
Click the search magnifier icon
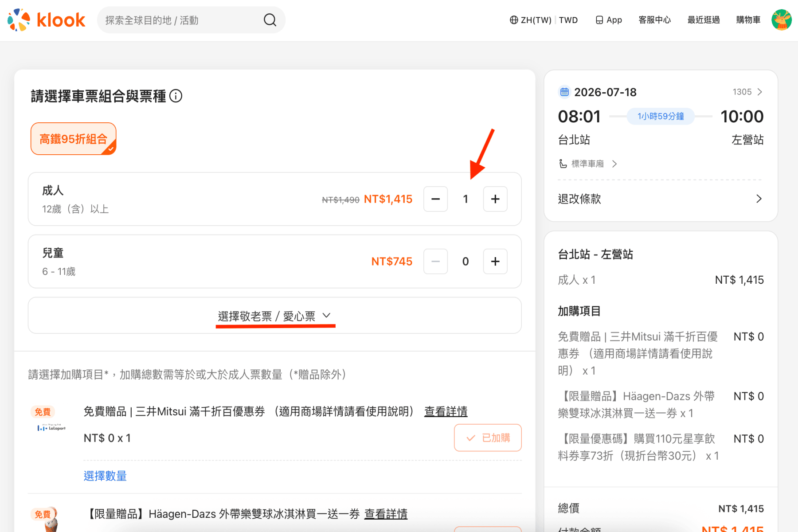coord(270,20)
